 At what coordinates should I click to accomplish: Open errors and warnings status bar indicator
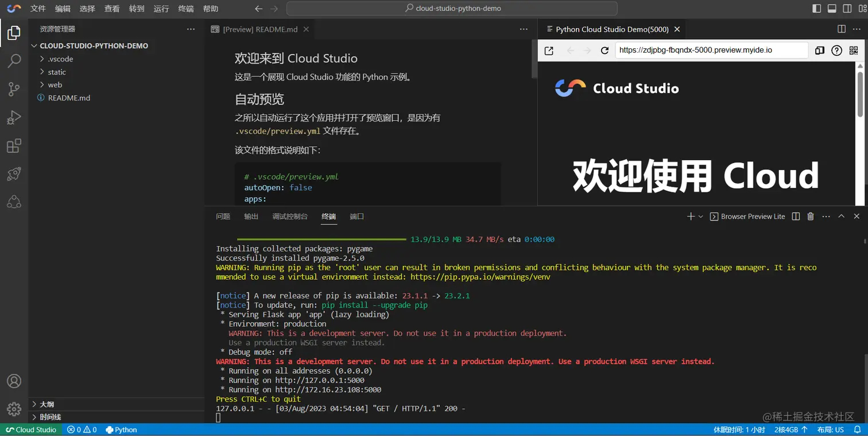coord(82,430)
